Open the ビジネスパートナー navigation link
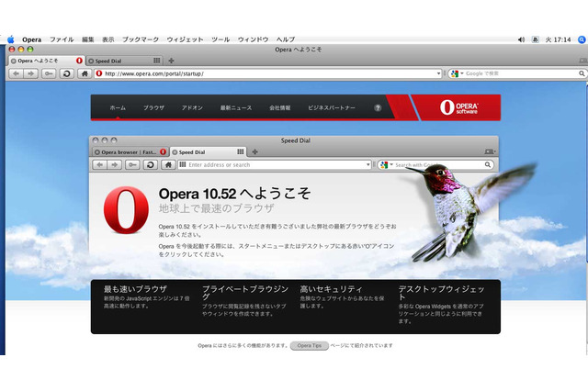Screen dimensions: 588x391 click(x=332, y=108)
